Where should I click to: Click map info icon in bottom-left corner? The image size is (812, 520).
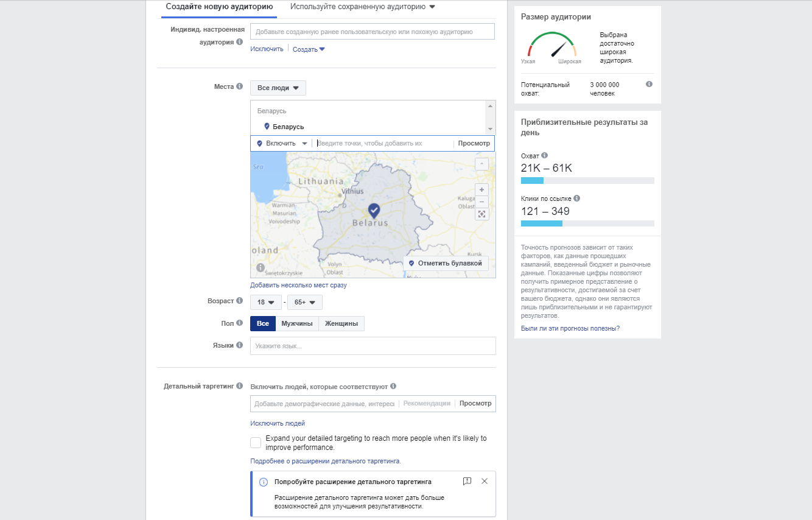(x=261, y=267)
